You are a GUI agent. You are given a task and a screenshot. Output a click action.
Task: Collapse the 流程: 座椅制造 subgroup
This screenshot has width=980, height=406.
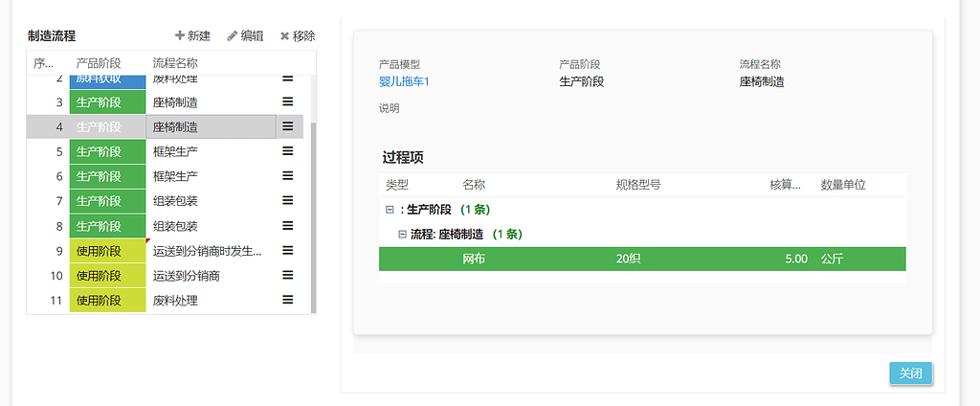(402, 235)
